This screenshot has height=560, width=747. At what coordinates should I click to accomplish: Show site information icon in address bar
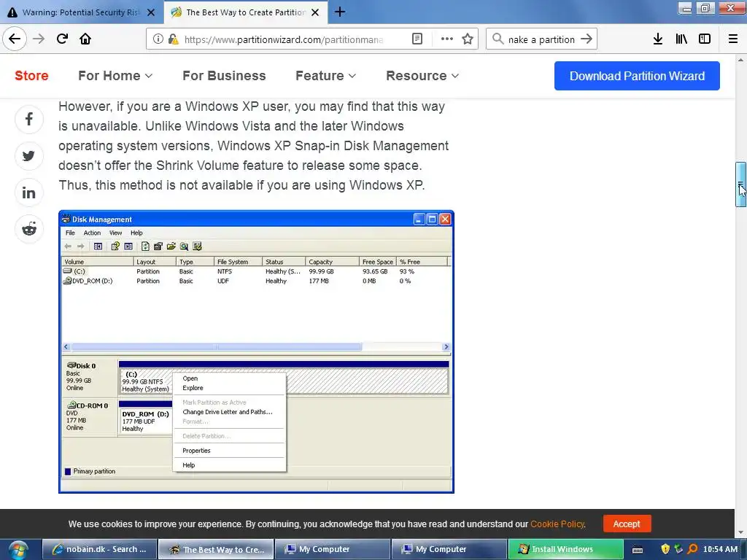click(x=158, y=39)
